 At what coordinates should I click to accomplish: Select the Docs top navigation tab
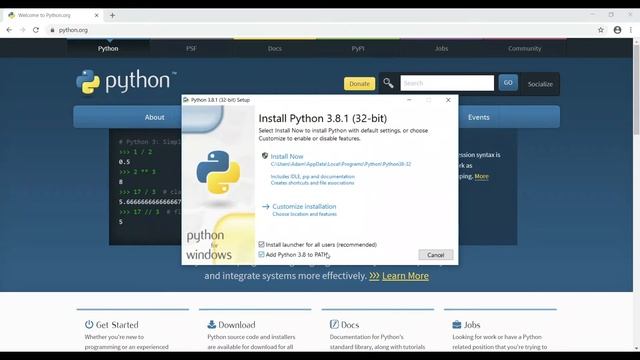[x=275, y=49]
